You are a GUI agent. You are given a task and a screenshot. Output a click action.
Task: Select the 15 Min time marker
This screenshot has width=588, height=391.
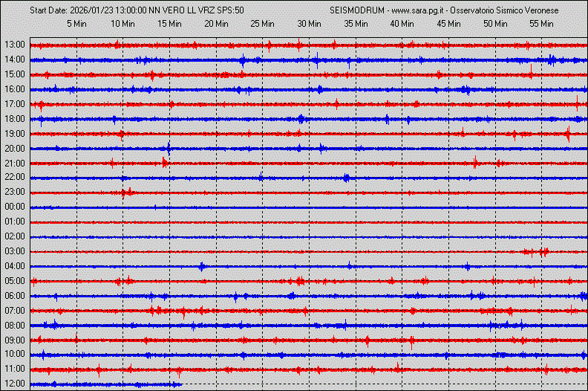point(170,24)
